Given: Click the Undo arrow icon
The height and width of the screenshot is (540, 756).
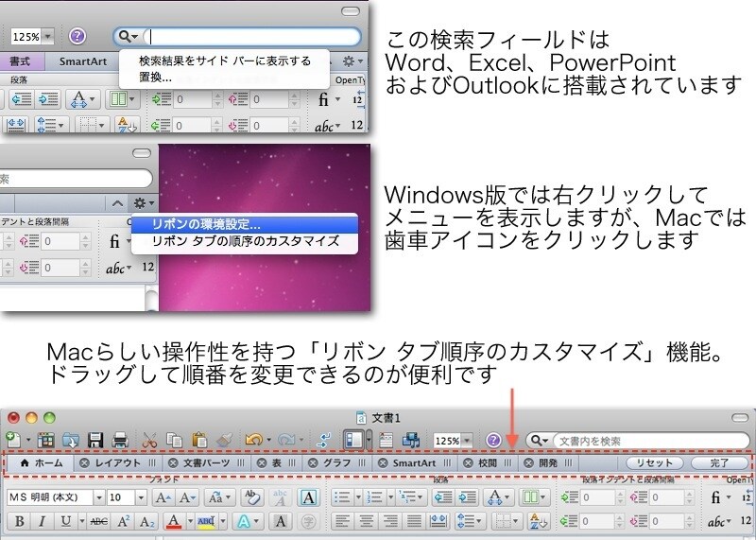Looking at the screenshot, I should [251, 440].
